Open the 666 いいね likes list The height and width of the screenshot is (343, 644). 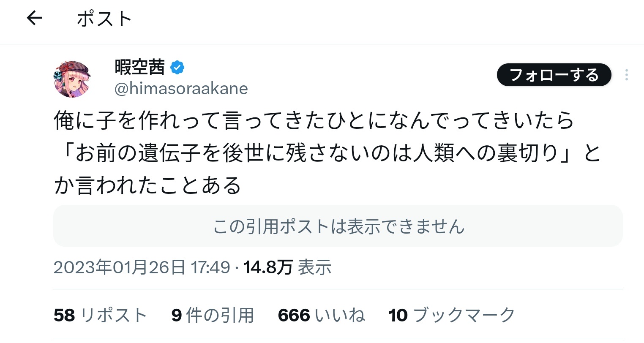(x=321, y=315)
